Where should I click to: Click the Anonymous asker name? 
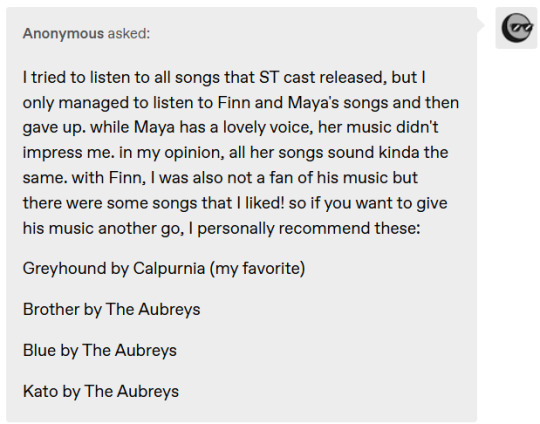(x=63, y=33)
